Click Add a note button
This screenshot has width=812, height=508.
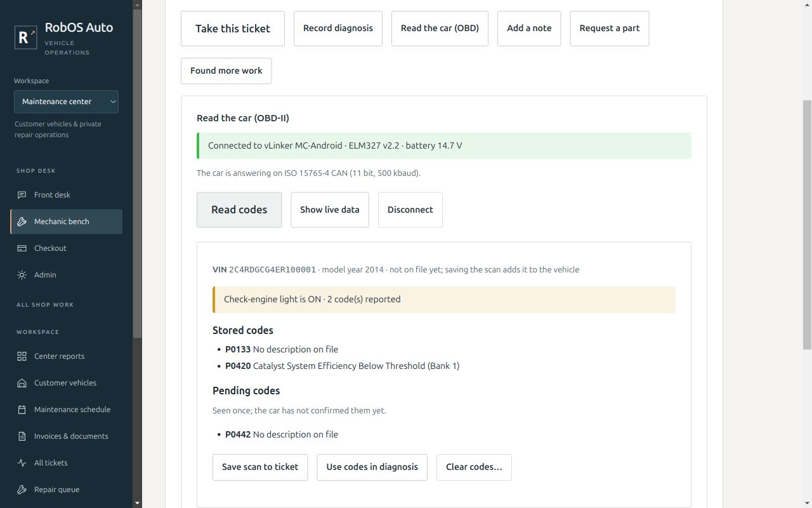pos(529,29)
